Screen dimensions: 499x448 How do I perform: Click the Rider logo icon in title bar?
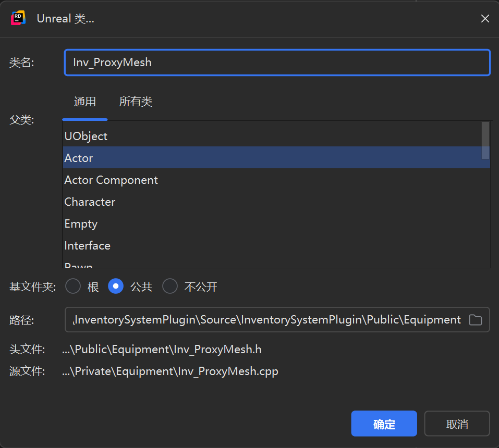tap(18, 18)
